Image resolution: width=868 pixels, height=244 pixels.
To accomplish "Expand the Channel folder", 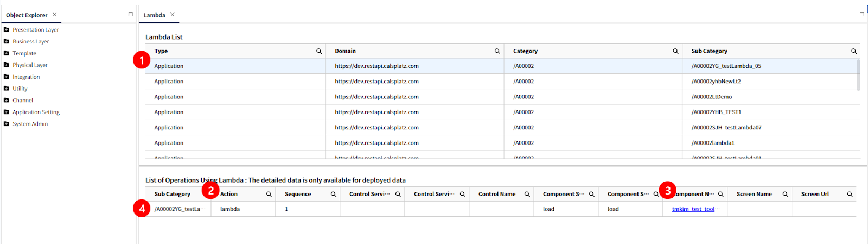I will tap(7, 101).
